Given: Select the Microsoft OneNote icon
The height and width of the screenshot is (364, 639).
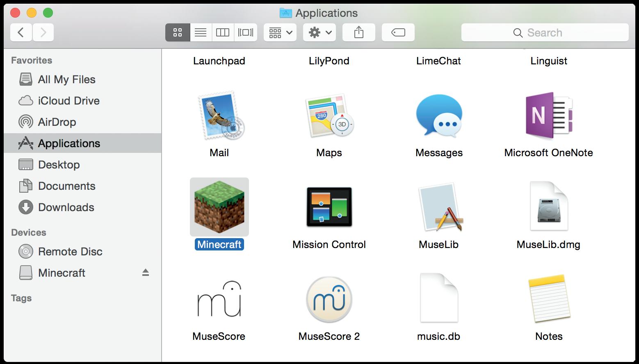Looking at the screenshot, I should [549, 116].
